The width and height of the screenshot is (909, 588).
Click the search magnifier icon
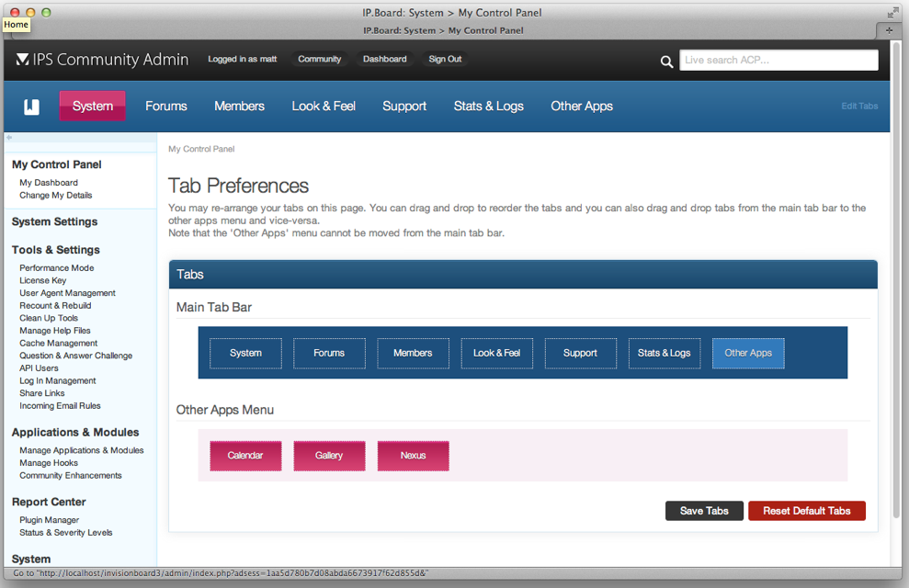pyautogui.click(x=666, y=62)
